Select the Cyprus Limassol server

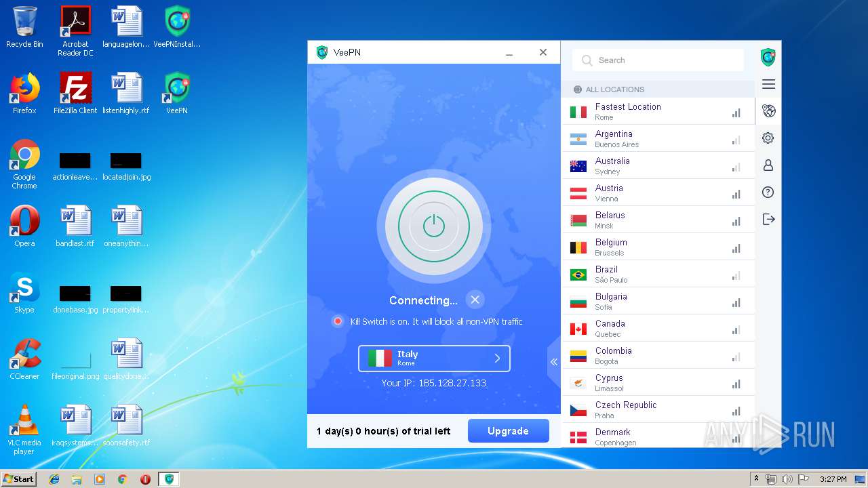(658, 382)
